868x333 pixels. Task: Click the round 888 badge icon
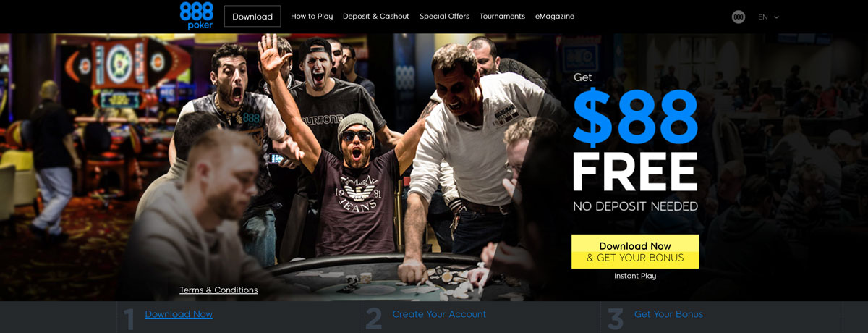739,17
